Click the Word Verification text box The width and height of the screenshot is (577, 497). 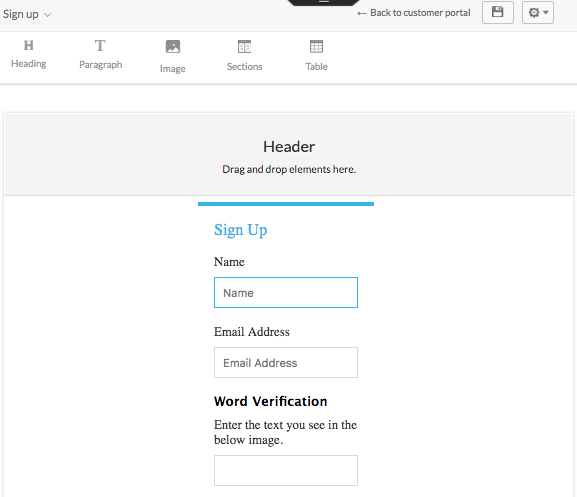286,471
